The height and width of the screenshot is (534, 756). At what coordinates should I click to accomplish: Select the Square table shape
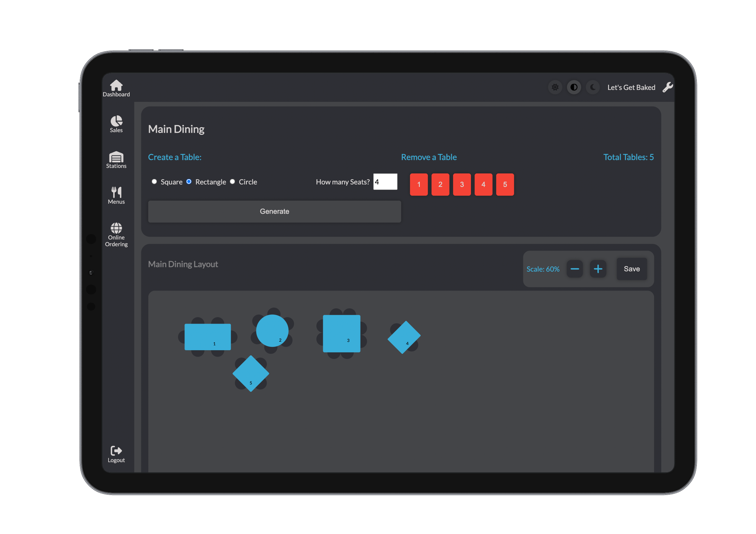154,182
